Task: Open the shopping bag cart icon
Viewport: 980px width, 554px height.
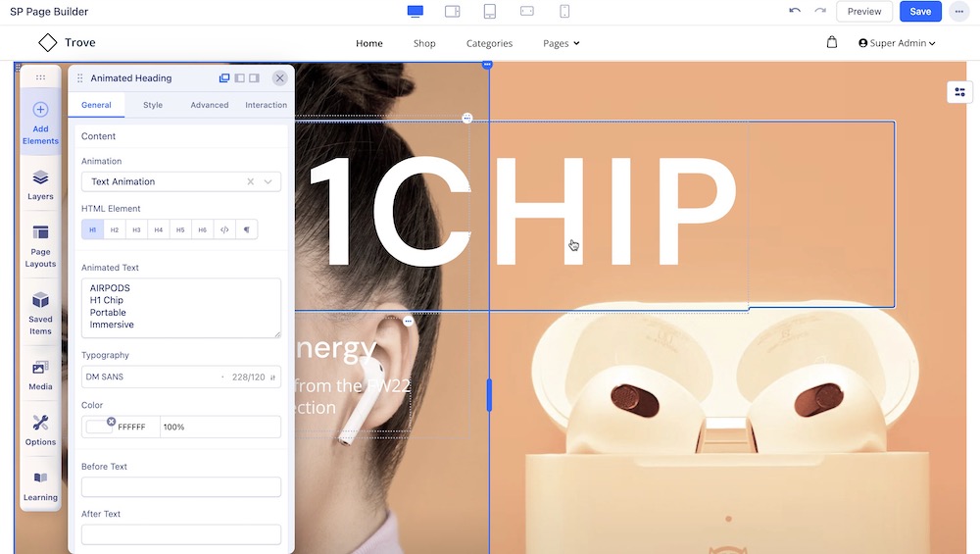Action: [832, 43]
